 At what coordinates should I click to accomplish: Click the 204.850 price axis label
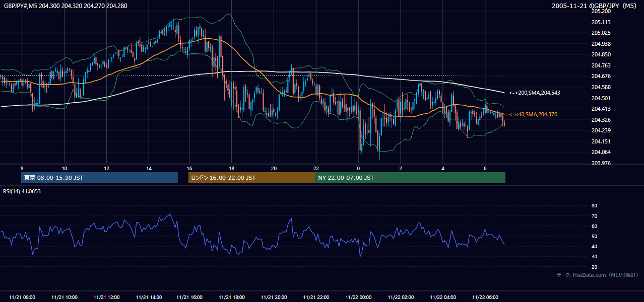pyautogui.click(x=601, y=54)
